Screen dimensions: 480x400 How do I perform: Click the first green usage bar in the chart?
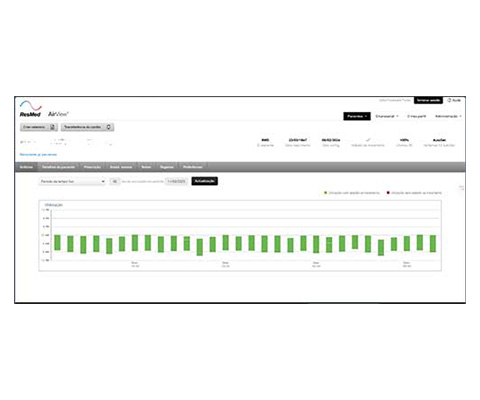[x=57, y=243]
